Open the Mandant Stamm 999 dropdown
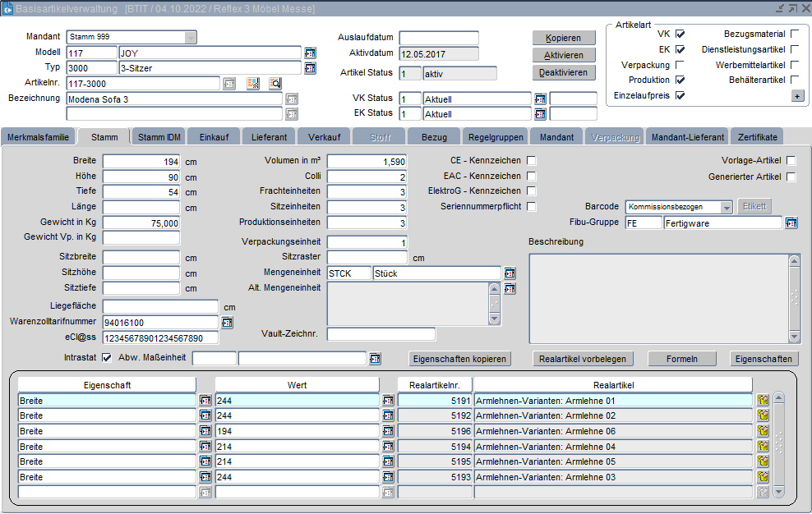The width and height of the screenshot is (812, 514). pyautogui.click(x=191, y=37)
